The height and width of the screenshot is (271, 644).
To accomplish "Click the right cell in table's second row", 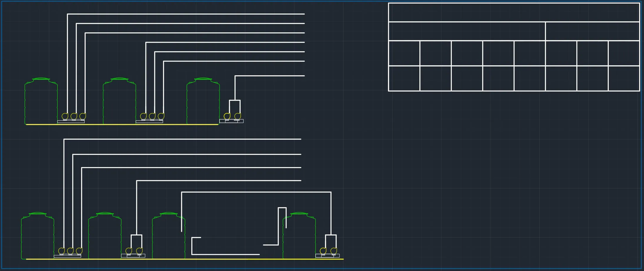I will pos(593,31).
